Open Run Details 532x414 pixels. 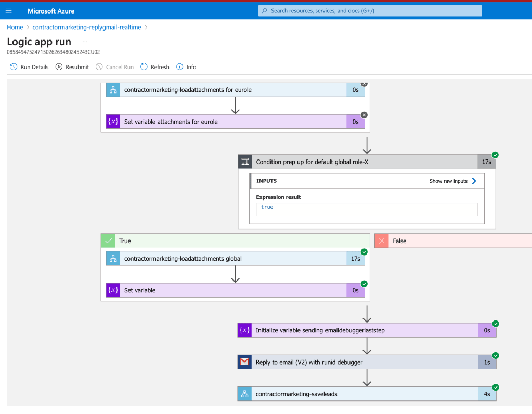pyautogui.click(x=29, y=66)
